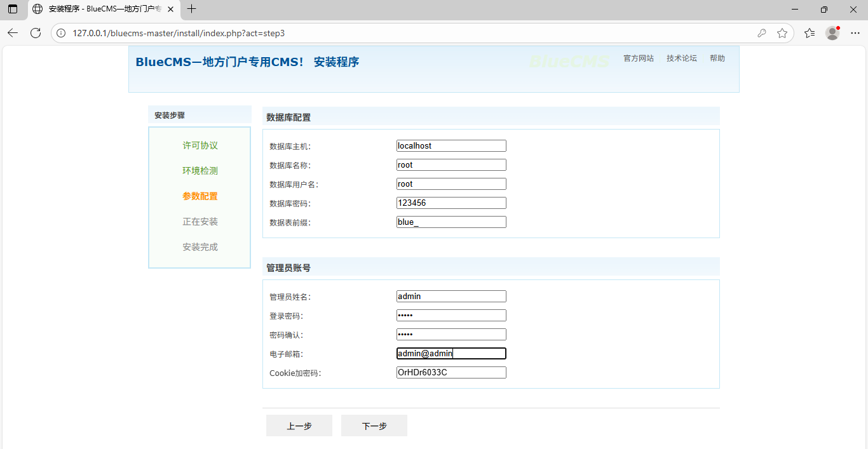Open the 技术论坛 link

[682, 58]
